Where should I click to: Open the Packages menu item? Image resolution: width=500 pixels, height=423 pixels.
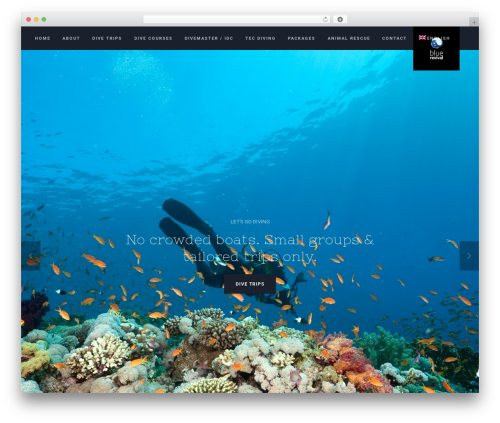click(301, 38)
